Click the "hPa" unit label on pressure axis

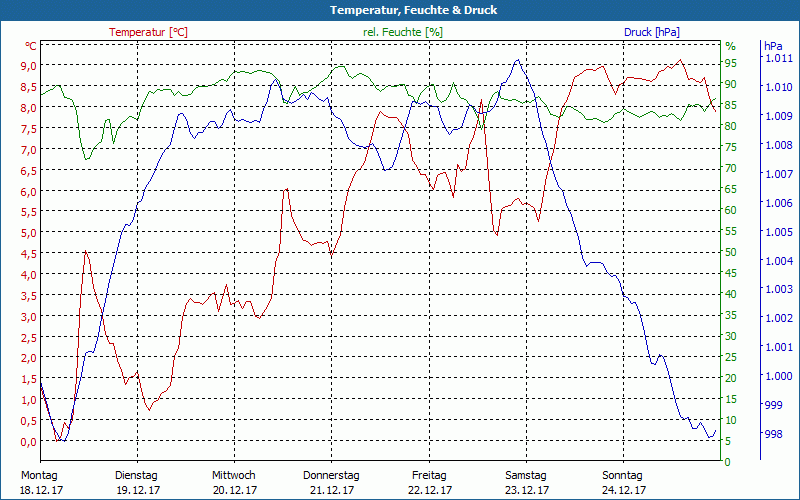[772, 46]
